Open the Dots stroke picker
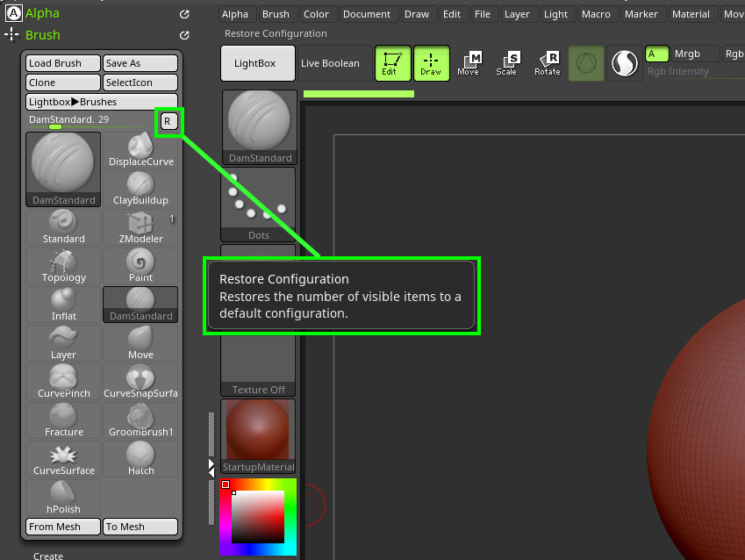This screenshot has height=560, width=745. click(x=258, y=205)
